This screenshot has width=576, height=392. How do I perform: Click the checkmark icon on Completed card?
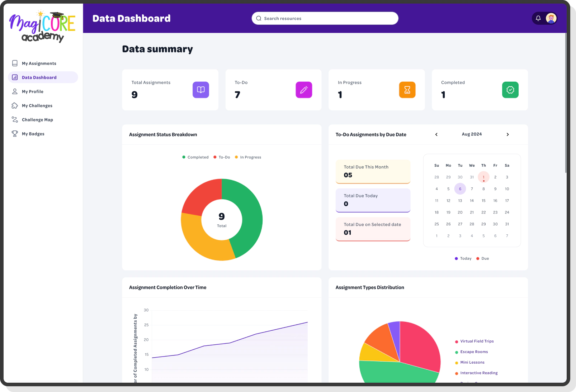510,90
